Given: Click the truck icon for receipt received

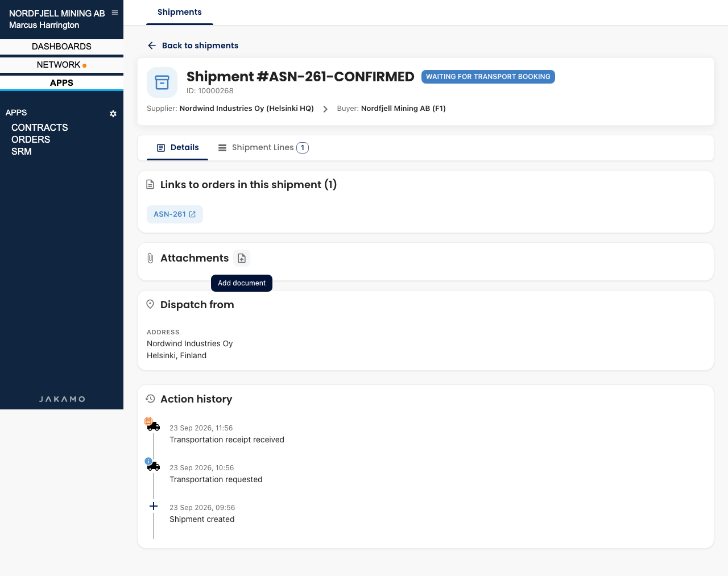Looking at the screenshot, I should pos(154,426).
